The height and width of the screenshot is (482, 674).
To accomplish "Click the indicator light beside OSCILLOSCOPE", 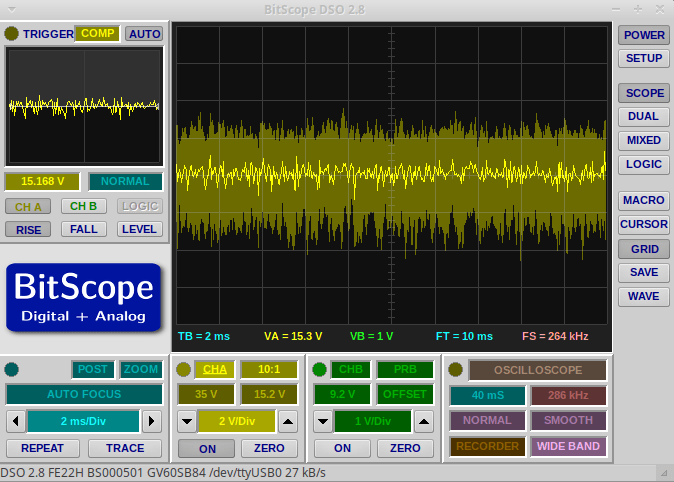I will 456,369.
